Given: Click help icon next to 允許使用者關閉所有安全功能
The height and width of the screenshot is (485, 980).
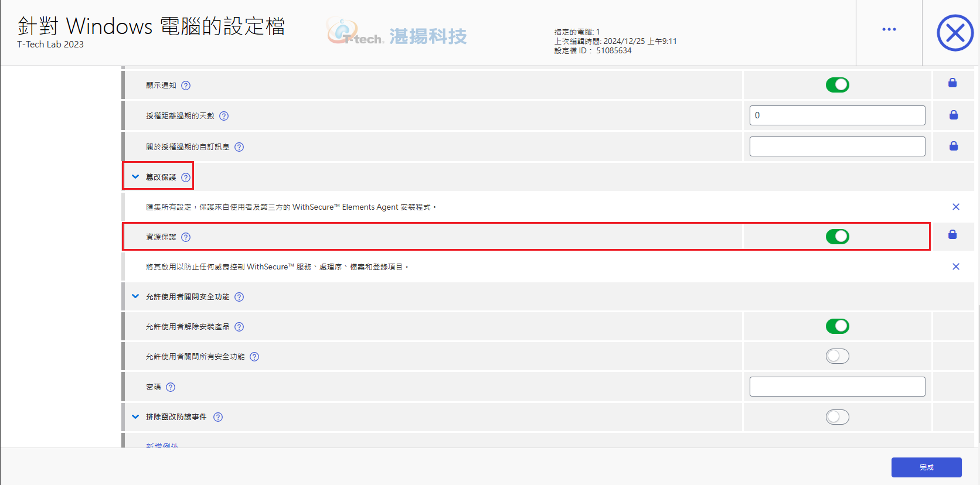Looking at the screenshot, I should 254,357.
